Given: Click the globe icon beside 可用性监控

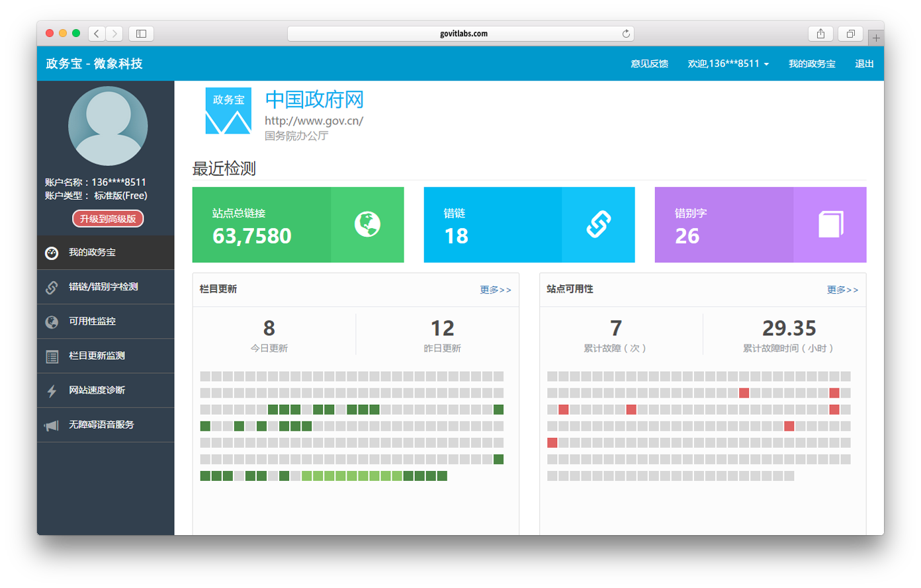Looking at the screenshot, I should click(52, 321).
